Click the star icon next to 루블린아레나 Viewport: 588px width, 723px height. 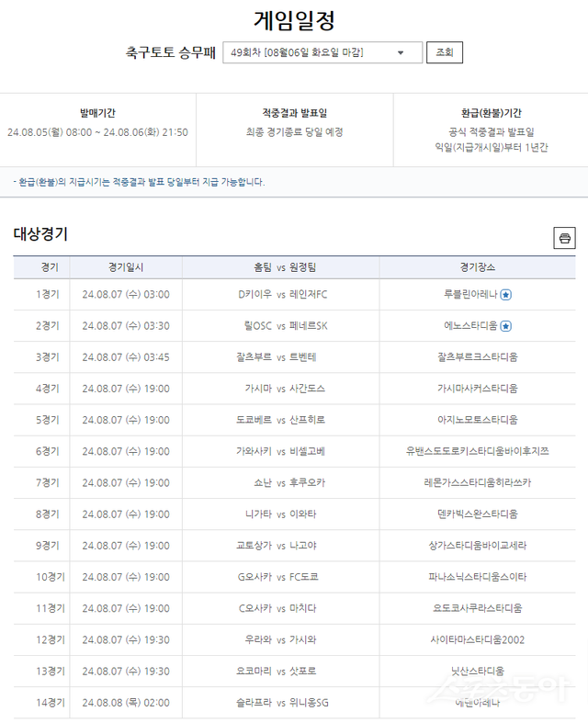[506, 295]
